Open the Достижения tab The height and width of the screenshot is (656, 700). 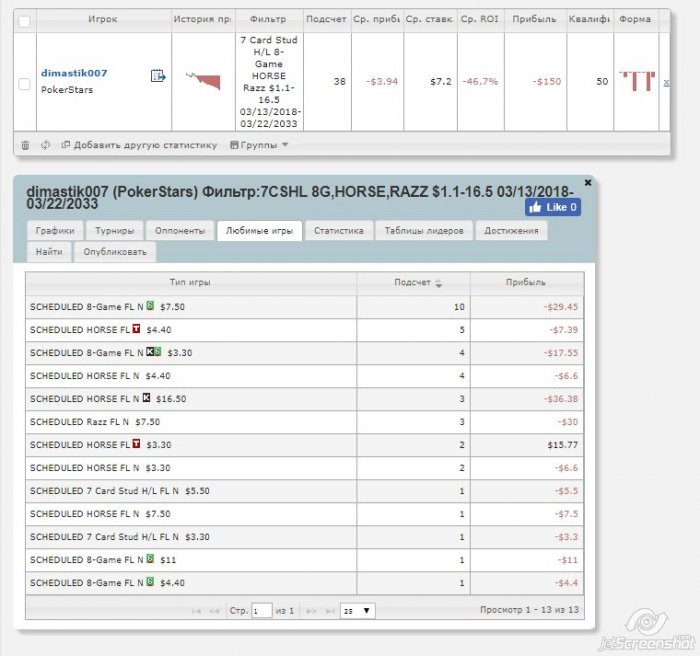click(512, 230)
